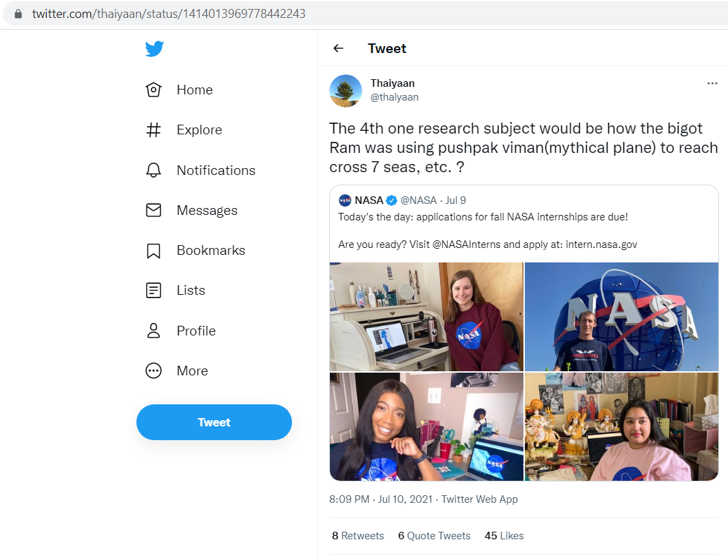View the 45 Likes list
Viewport: 728px width, 560px height.
click(x=504, y=536)
